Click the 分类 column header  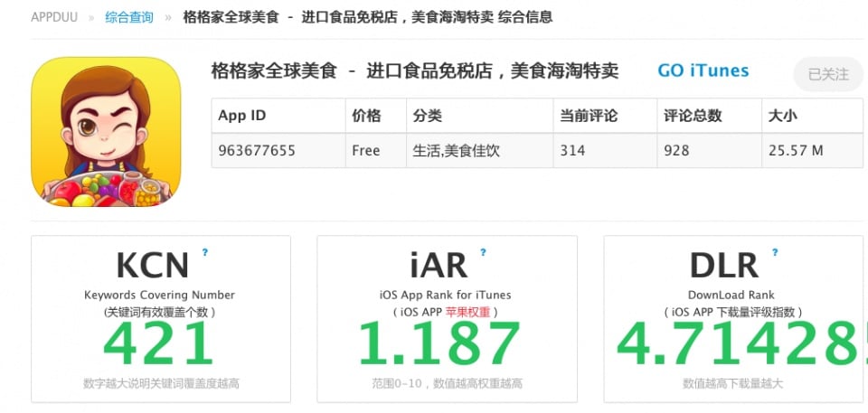(427, 117)
